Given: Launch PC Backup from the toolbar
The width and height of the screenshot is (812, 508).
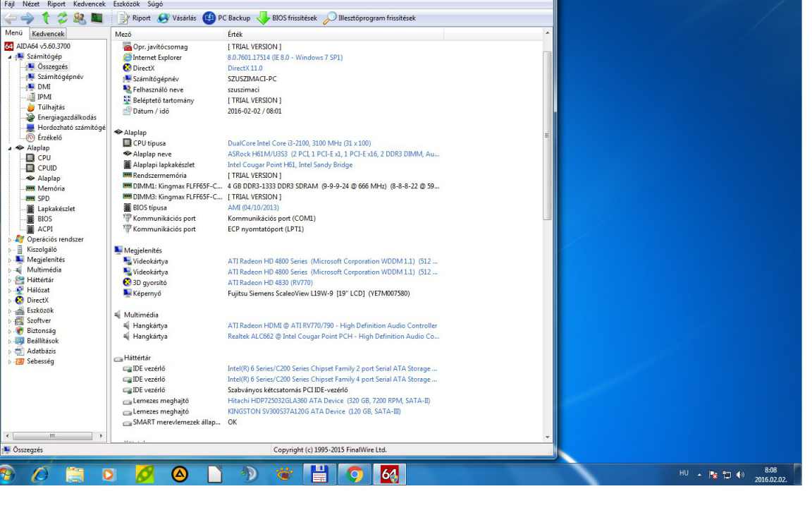Looking at the screenshot, I should (x=226, y=18).
